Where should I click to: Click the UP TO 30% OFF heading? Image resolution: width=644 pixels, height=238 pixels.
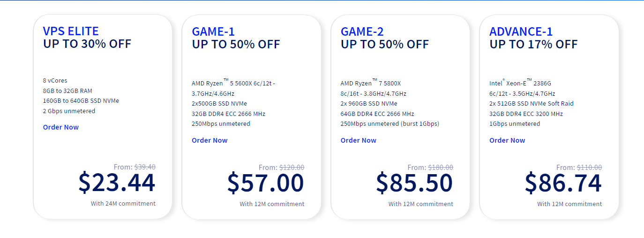pyautogui.click(x=87, y=44)
